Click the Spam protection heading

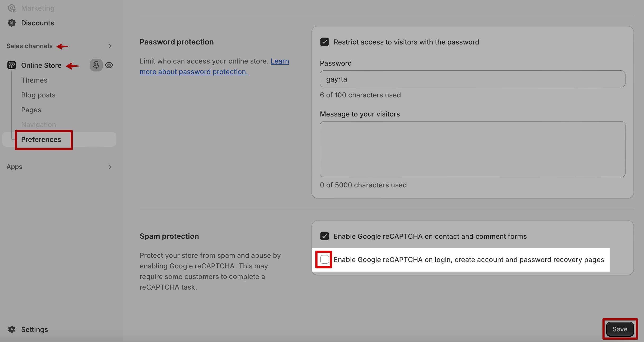point(169,236)
